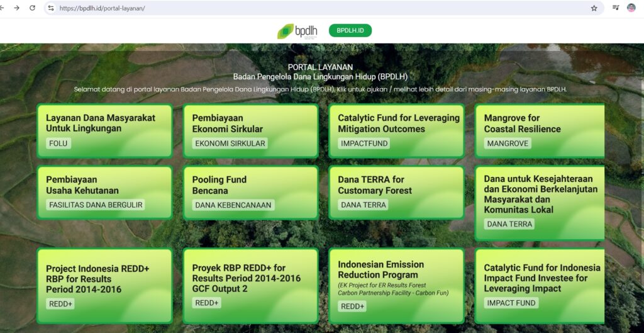Open the Pooling Fund Bencana card
Viewport: 644px width, 333px height.
tap(250, 192)
